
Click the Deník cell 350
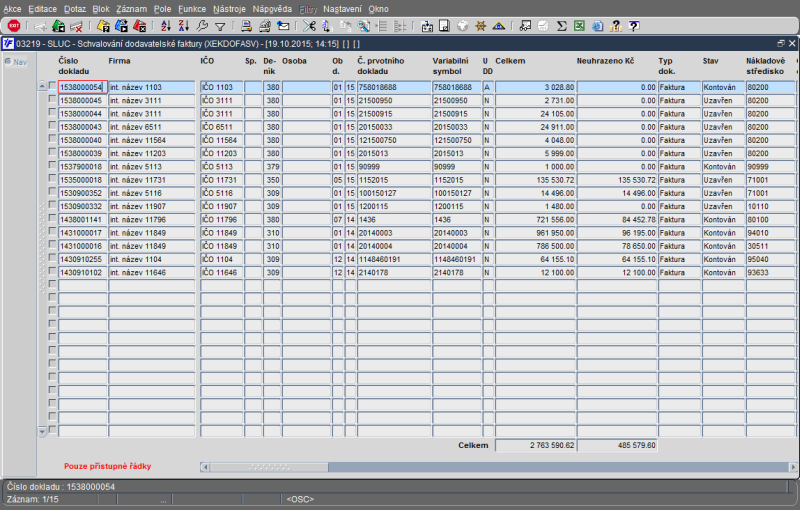point(272,180)
